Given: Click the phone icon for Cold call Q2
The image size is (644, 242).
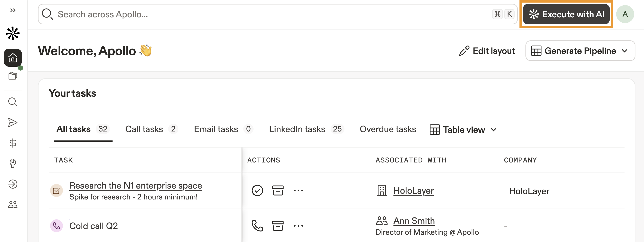Looking at the screenshot, I should coord(257,226).
